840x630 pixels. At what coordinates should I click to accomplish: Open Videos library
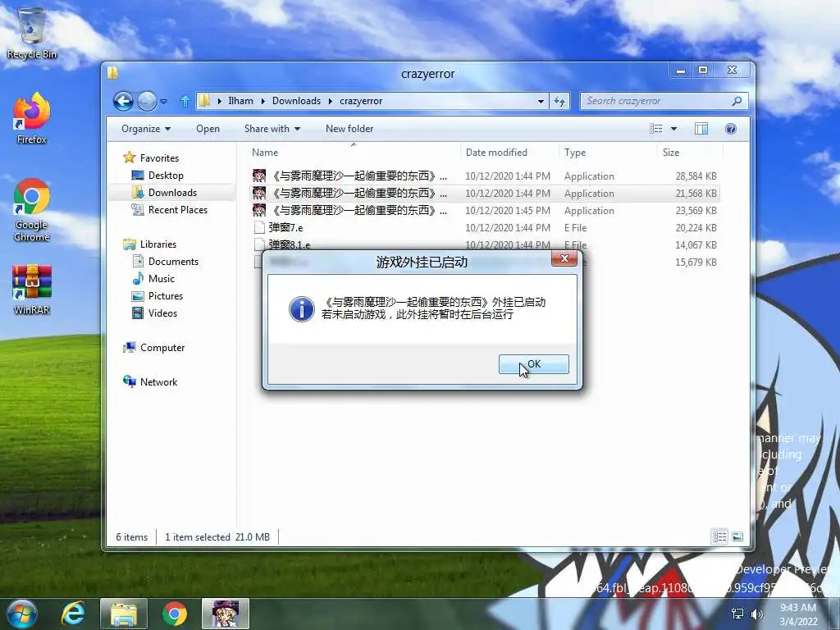162,313
